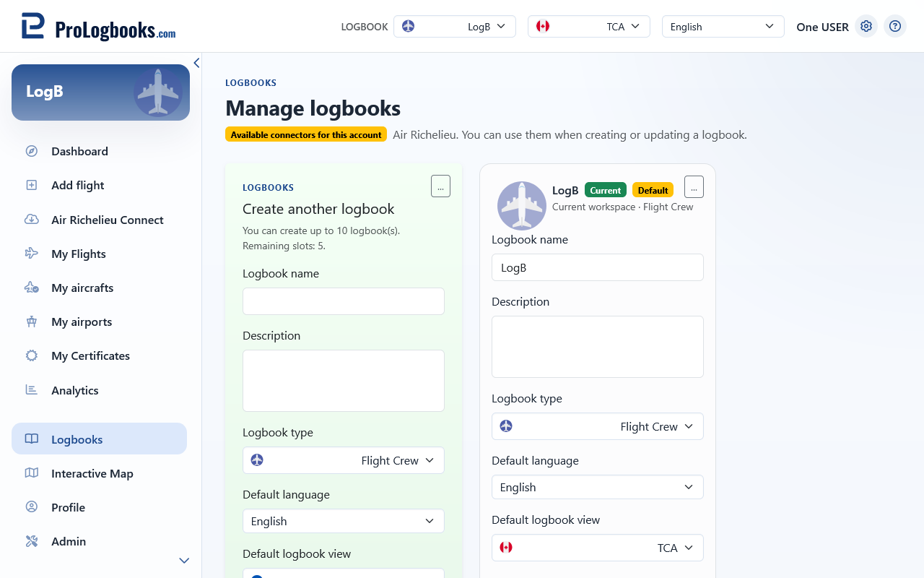
Task: Open the help question mark icon
Action: pos(895,26)
